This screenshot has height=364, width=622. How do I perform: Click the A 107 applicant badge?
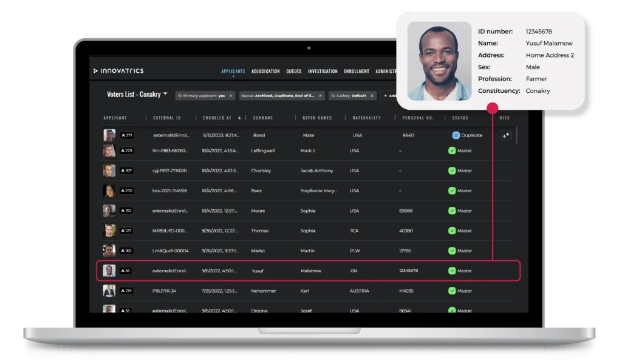126,170
